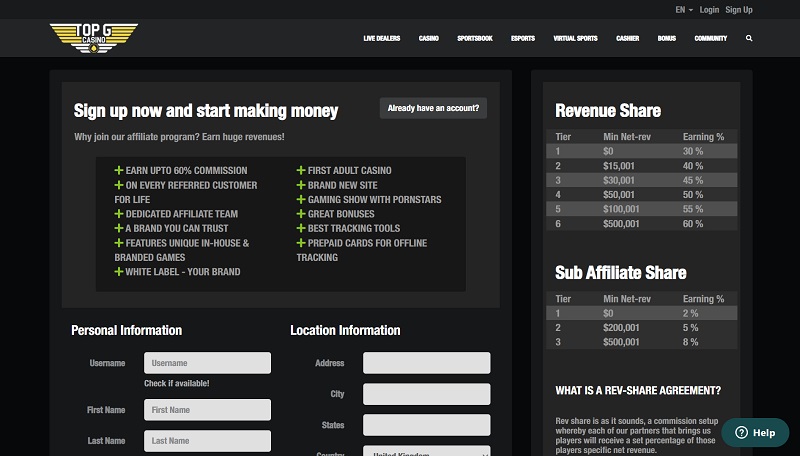
Task: Focus the Address input field
Action: click(427, 363)
